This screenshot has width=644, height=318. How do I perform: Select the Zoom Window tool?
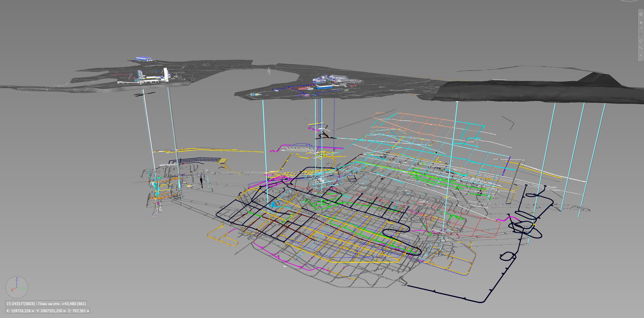pos(641,27)
